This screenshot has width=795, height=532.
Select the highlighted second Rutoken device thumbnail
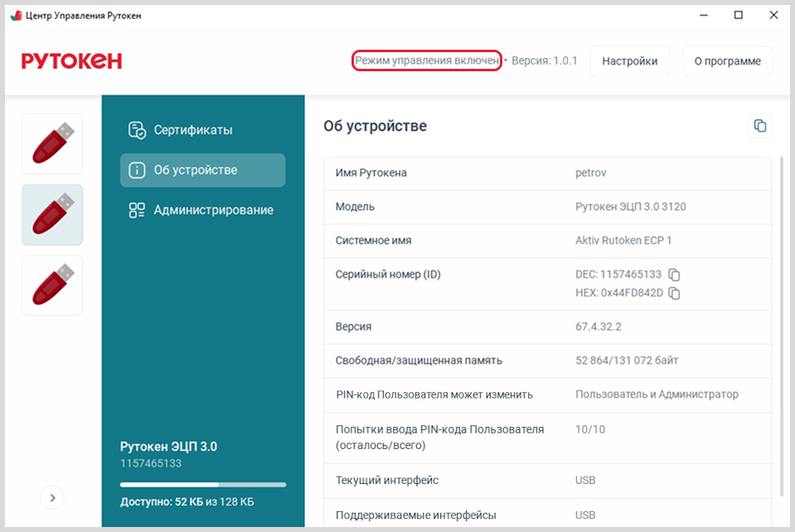click(52, 215)
